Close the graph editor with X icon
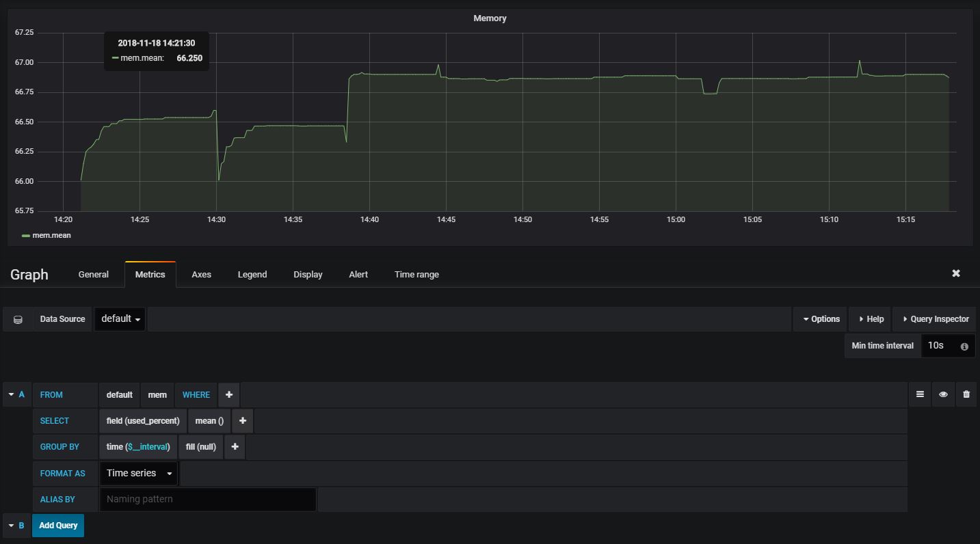This screenshot has width=980, height=544. click(x=955, y=273)
